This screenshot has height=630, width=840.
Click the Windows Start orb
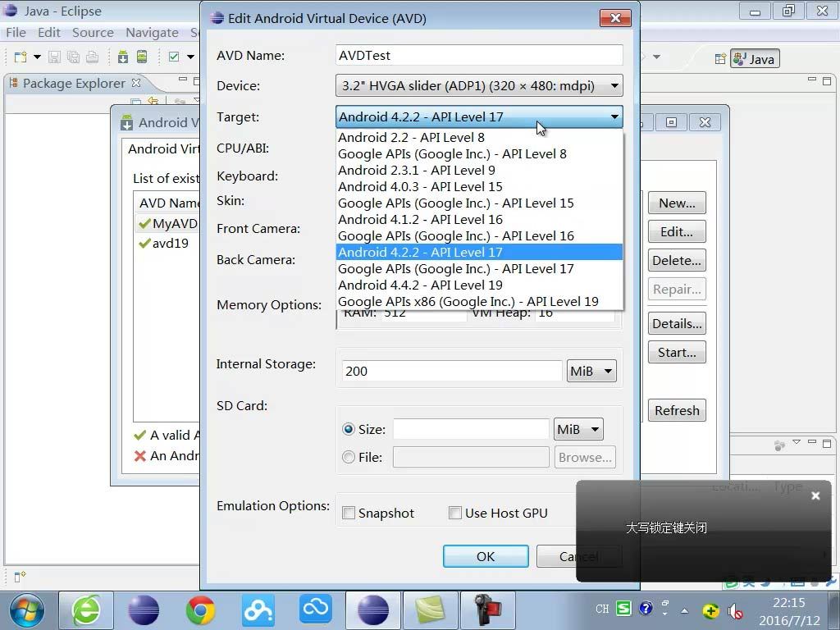tap(27, 610)
